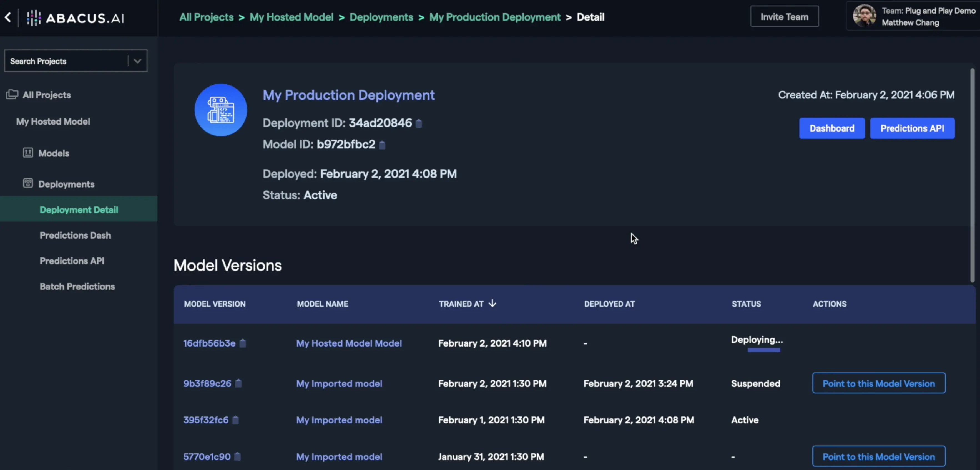Click the Model Versions heading
This screenshot has width=980, height=470.
[x=227, y=265]
